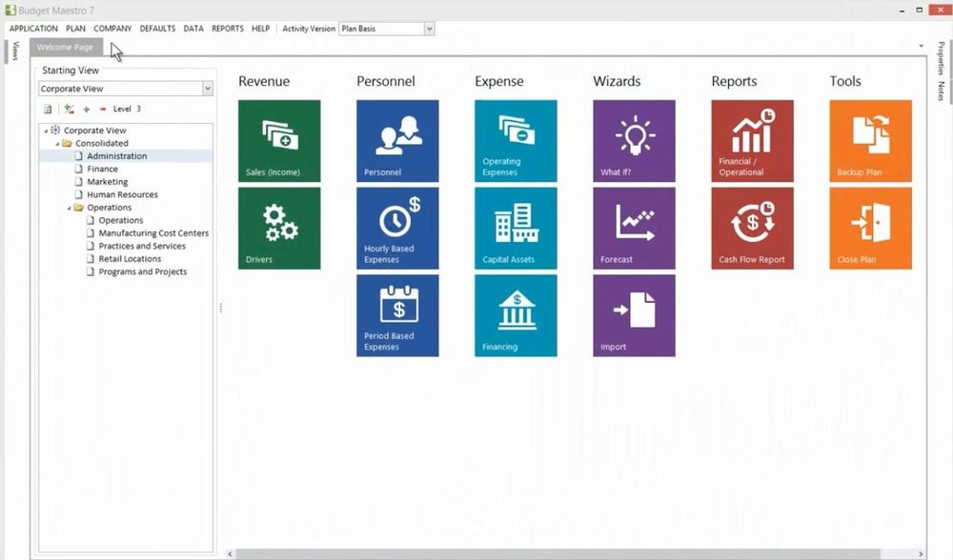Click the Budget Maestro app icon in title bar

(10, 10)
